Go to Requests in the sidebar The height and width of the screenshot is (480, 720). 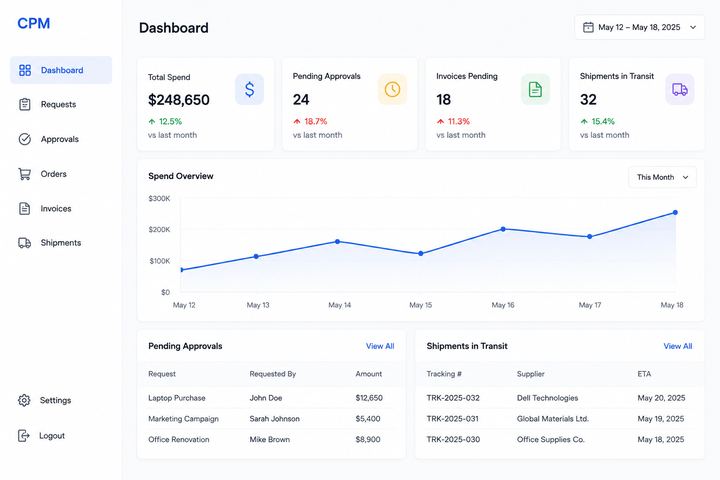58,104
